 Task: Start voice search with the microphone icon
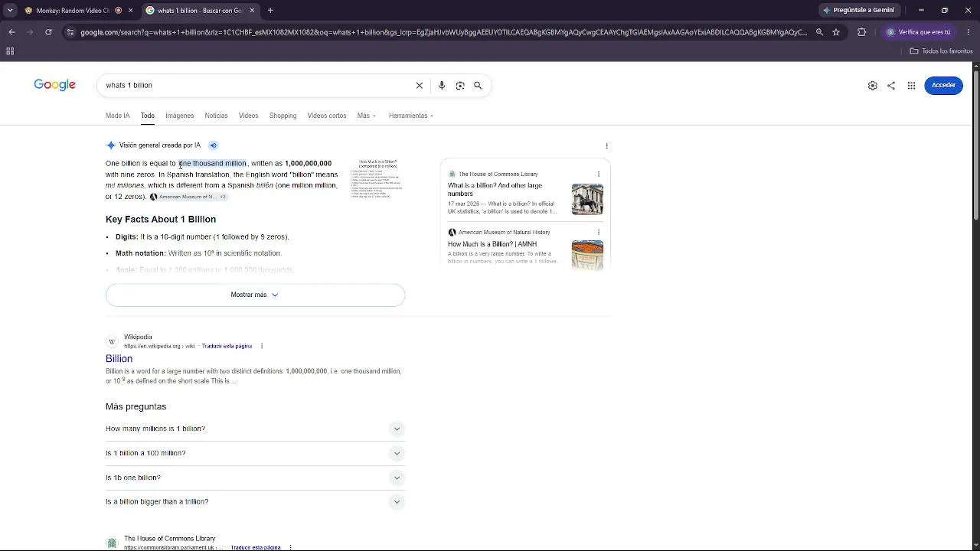pos(442,86)
